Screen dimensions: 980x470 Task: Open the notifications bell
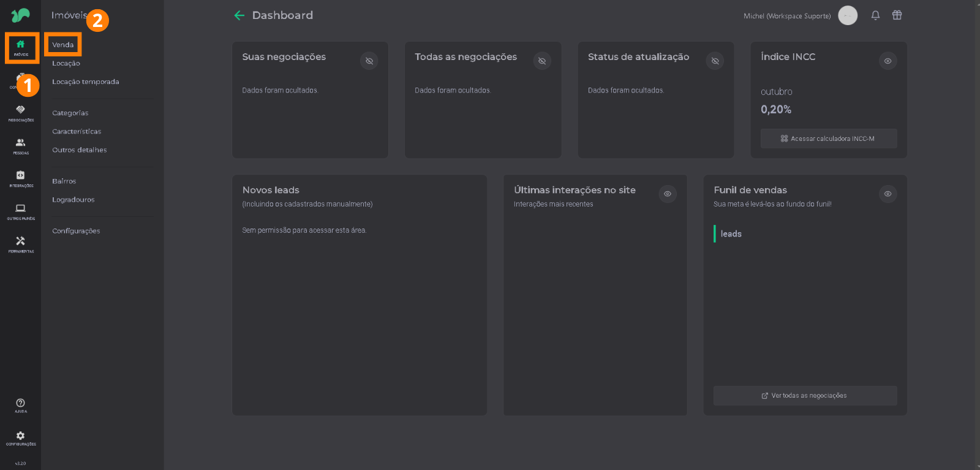[875, 15]
